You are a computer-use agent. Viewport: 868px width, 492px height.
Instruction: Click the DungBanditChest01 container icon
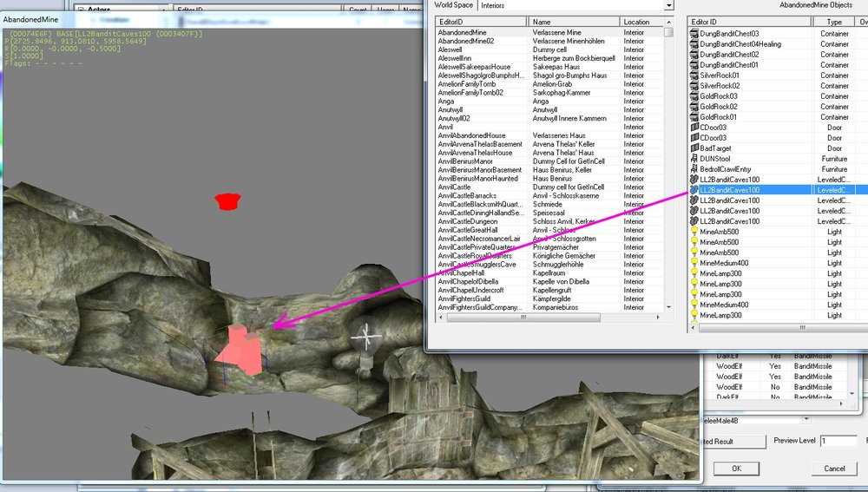(694, 65)
